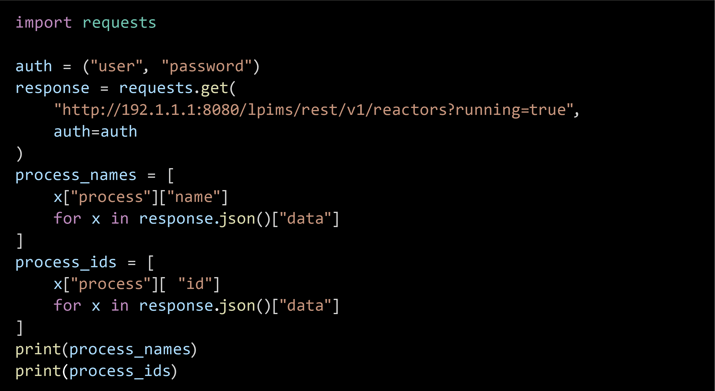Click the "id" key string
Image resolution: width=715 pixels, height=391 pixels.
click(195, 284)
